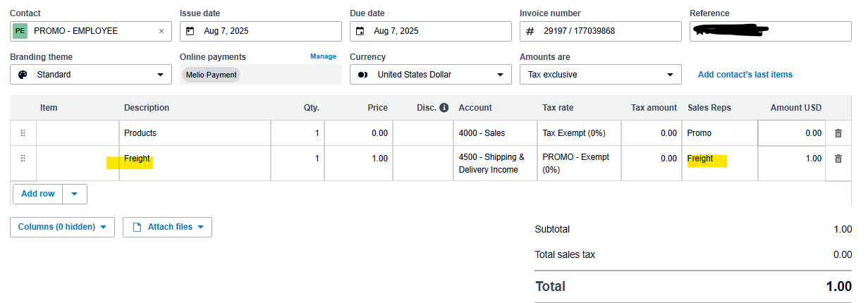Expand the Branding theme Standard dropdown
The width and height of the screenshot is (868, 303).
[159, 75]
